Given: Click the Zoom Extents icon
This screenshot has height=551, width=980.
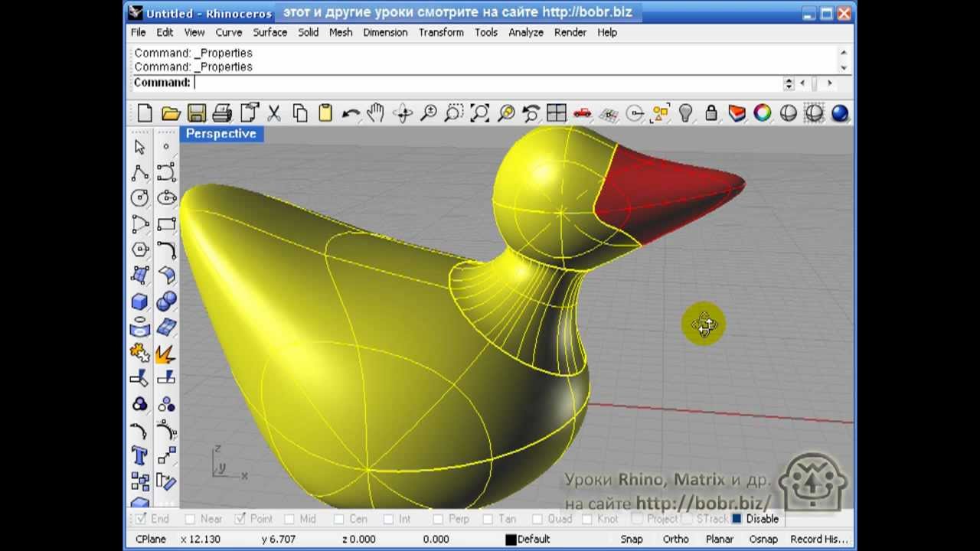Looking at the screenshot, I should click(x=480, y=113).
